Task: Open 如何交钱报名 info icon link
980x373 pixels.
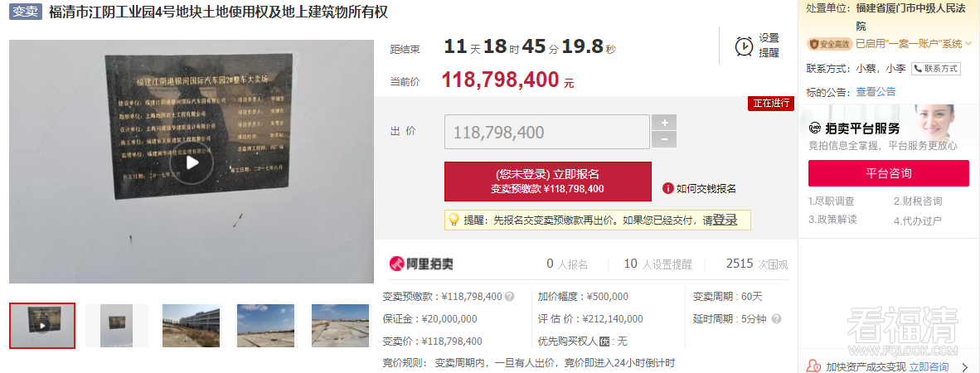Action: (699, 188)
